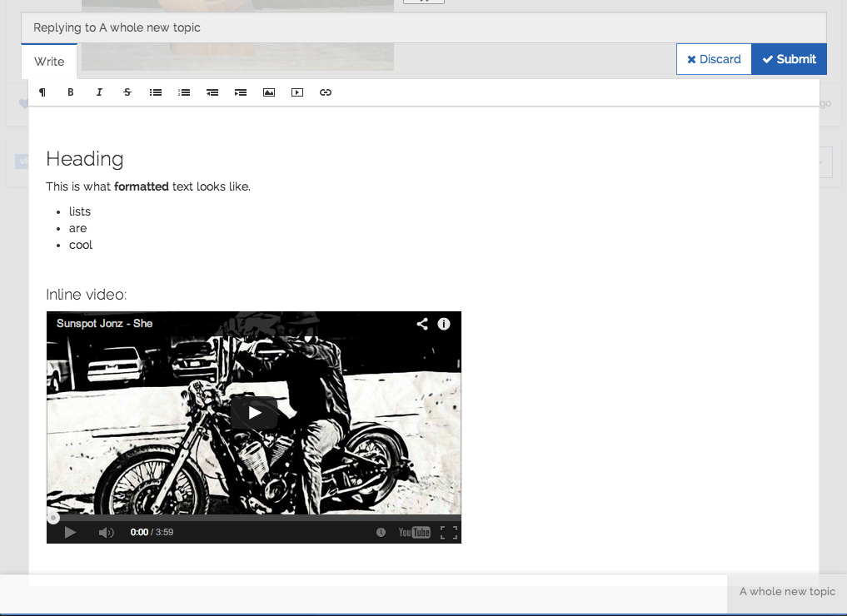The height and width of the screenshot is (616, 847).
Task: Click the Heading text in editor
Action: (x=85, y=159)
